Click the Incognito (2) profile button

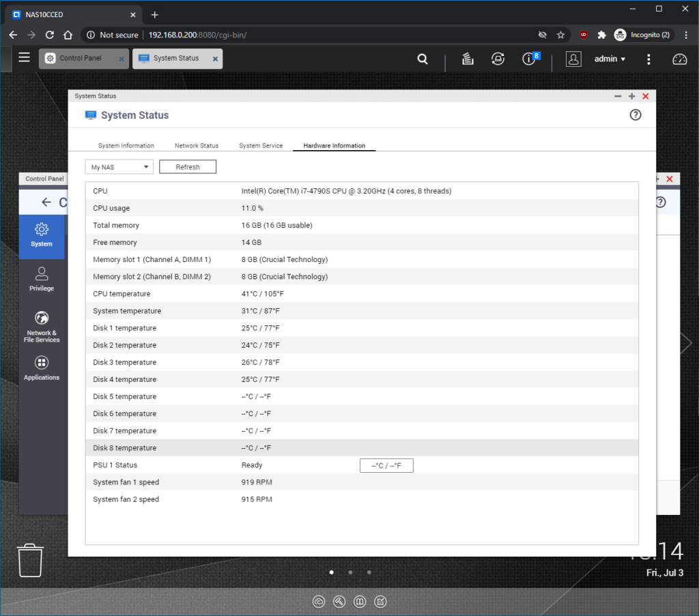point(642,35)
